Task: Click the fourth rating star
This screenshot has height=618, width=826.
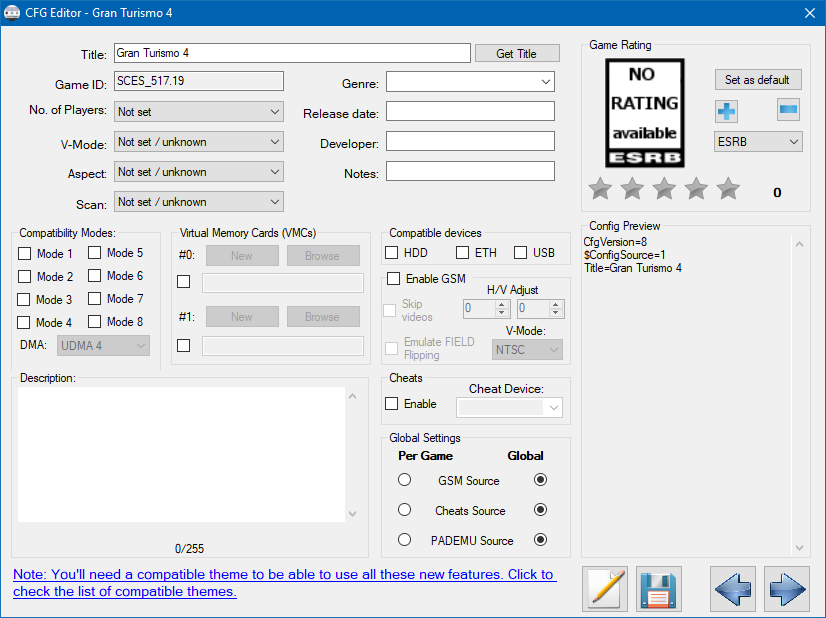Action: (696, 188)
